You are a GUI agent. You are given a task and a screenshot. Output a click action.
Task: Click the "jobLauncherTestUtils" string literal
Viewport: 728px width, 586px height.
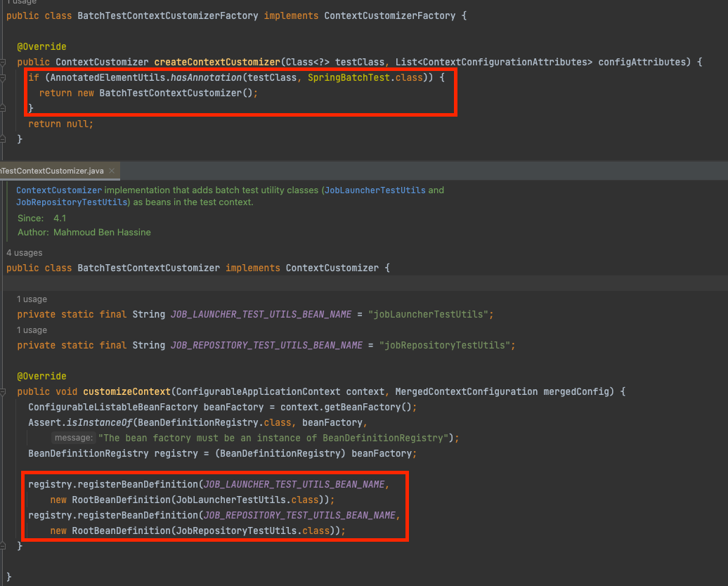pos(428,314)
